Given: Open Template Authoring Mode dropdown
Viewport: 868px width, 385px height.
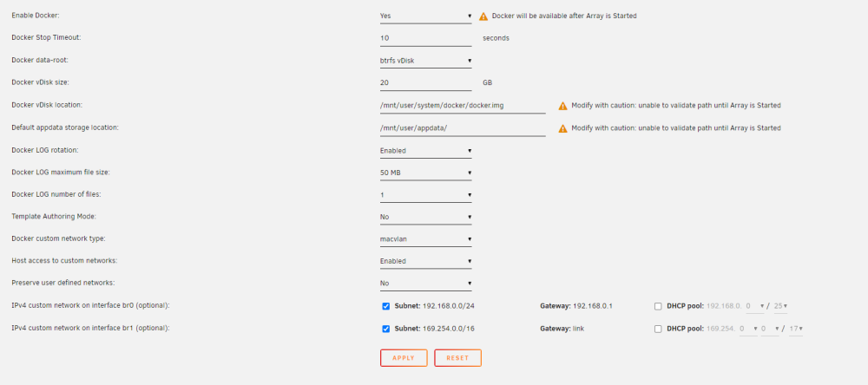Looking at the screenshot, I should (x=425, y=217).
